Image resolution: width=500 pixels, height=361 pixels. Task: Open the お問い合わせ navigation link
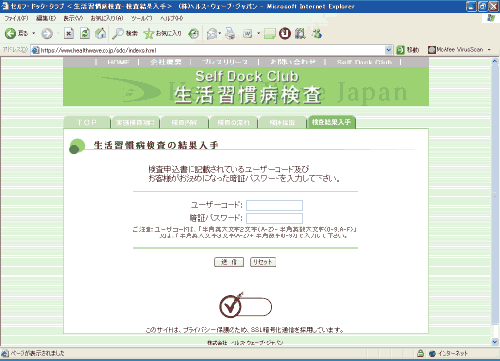click(293, 62)
